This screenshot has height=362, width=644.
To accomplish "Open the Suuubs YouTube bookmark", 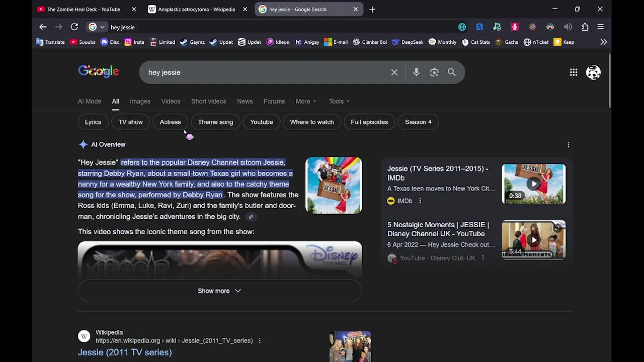I will (83, 42).
